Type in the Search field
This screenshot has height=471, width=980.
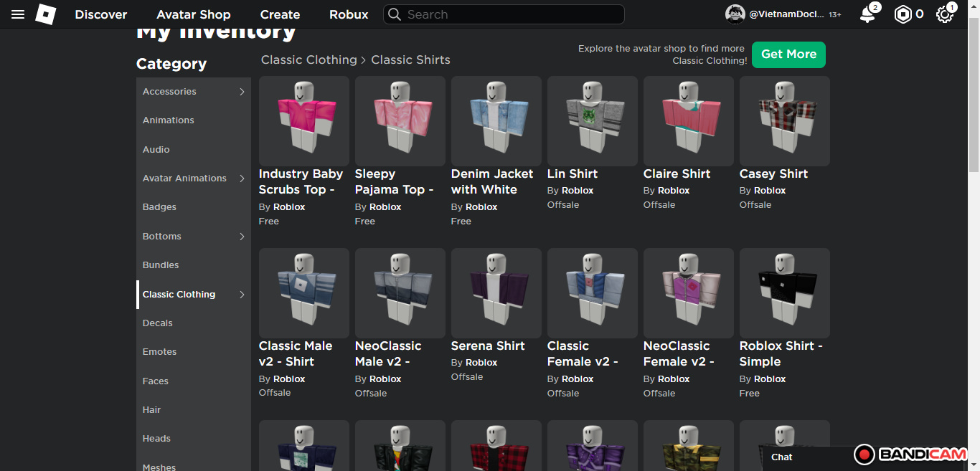pyautogui.click(x=509, y=14)
